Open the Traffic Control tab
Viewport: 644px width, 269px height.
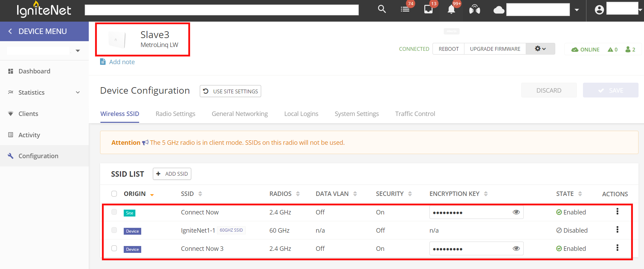pyautogui.click(x=415, y=114)
